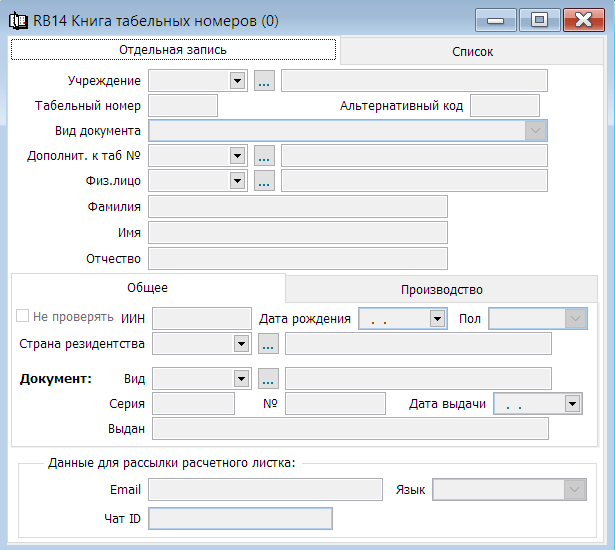Toggle the Не проверять checkbox
Viewport: 615px width, 550px height.
click(x=23, y=317)
